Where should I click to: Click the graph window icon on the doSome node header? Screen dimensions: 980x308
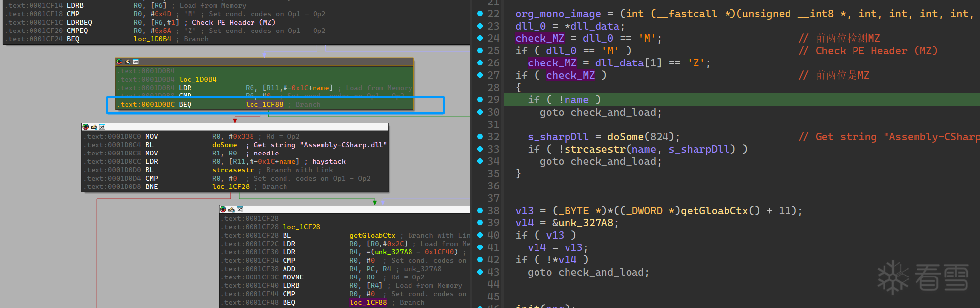102,127
